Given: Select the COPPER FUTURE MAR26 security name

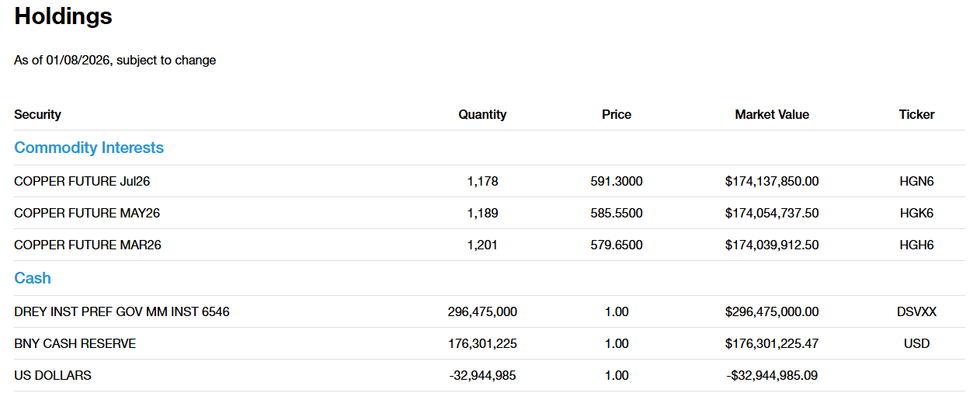Looking at the screenshot, I should point(88,245).
